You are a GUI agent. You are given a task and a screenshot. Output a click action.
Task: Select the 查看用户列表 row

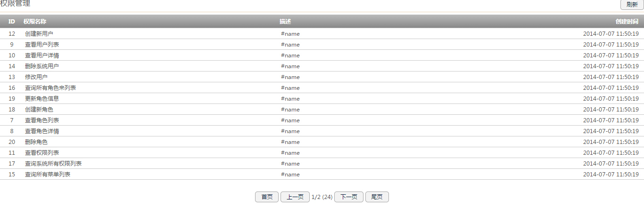coord(322,45)
